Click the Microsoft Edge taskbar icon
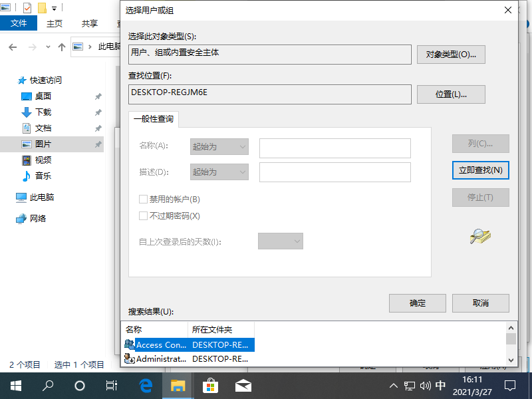The image size is (532, 399). [x=145, y=385]
